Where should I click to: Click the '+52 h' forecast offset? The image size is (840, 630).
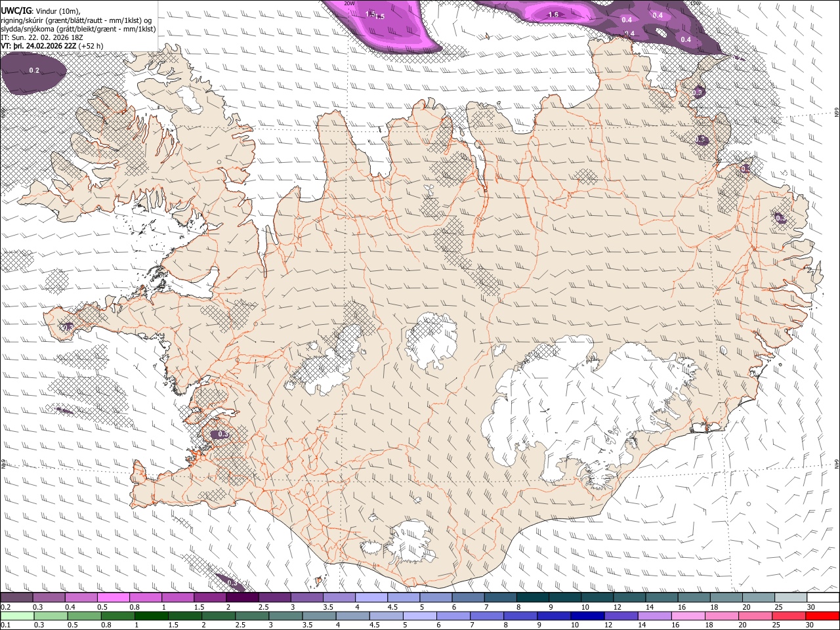(x=91, y=46)
